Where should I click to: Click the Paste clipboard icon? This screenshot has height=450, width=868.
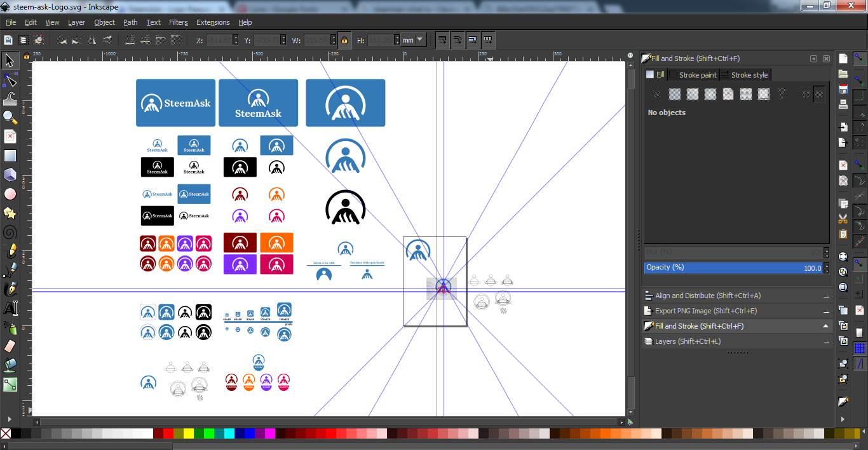pos(843,234)
